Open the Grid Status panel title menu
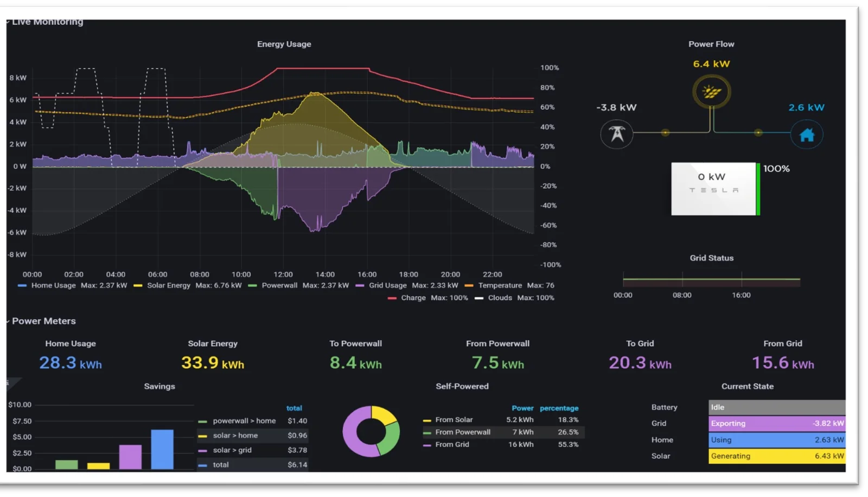Image resolution: width=868 pixels, height=497 pixels. coord(711,258)
